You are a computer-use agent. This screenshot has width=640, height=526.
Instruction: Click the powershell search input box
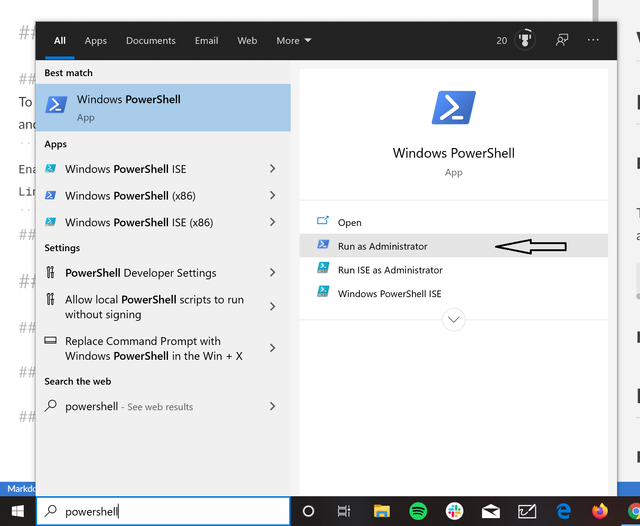[163, 511]
